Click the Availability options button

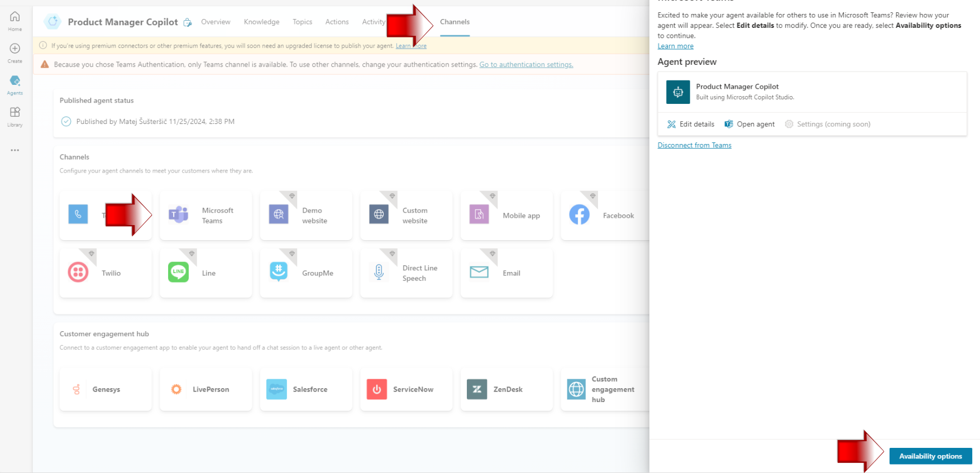[x=930, y=456]
